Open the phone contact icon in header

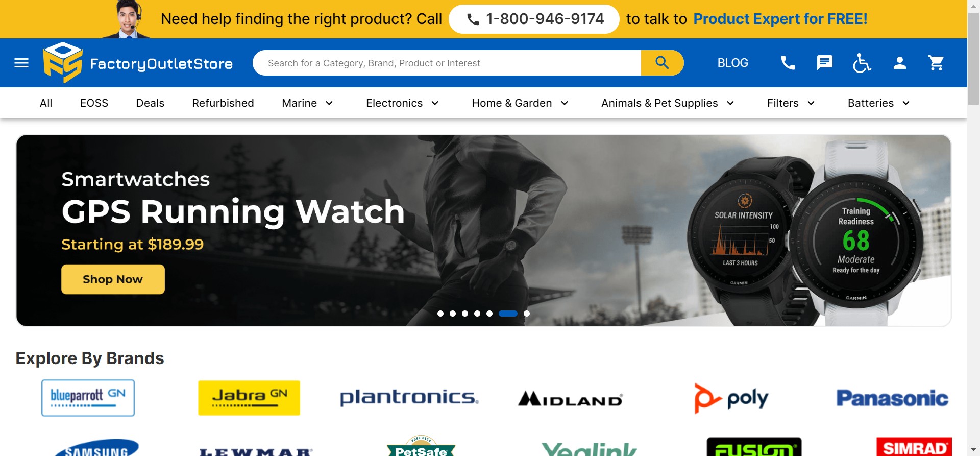point(788,63)
